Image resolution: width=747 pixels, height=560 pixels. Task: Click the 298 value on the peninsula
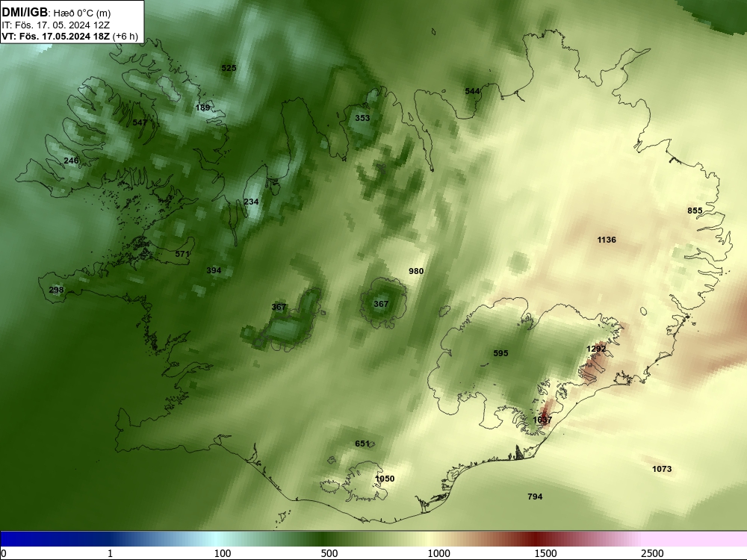point(56,290)
